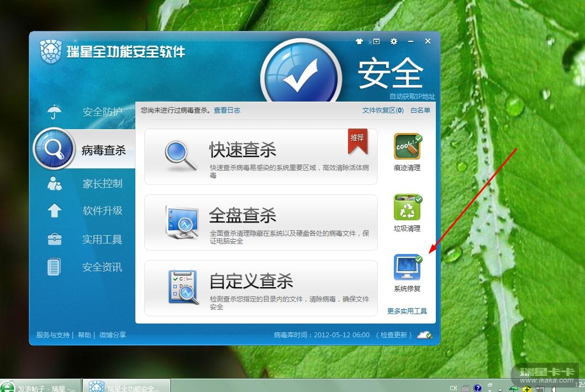Open 安全资讯 from sidebar
Screen dimensions: 585x392
point(85,267)
